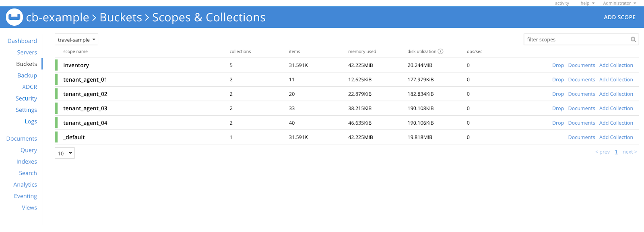This screenshot has height=232, width=644.
Task: Open the help menu
Action: [x=587, y=3]
